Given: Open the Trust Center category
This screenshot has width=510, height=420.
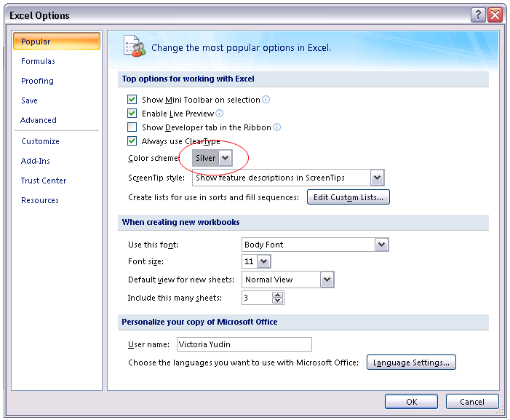Looking at the screenshot, I should [44, 181].
